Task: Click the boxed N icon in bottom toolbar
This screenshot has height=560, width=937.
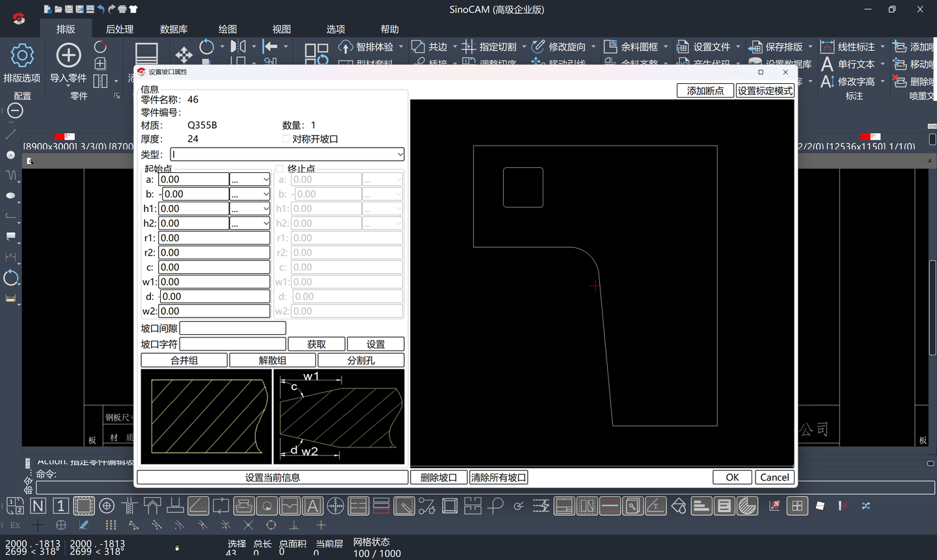Action: pyautogui.click(x=38, y=506)
